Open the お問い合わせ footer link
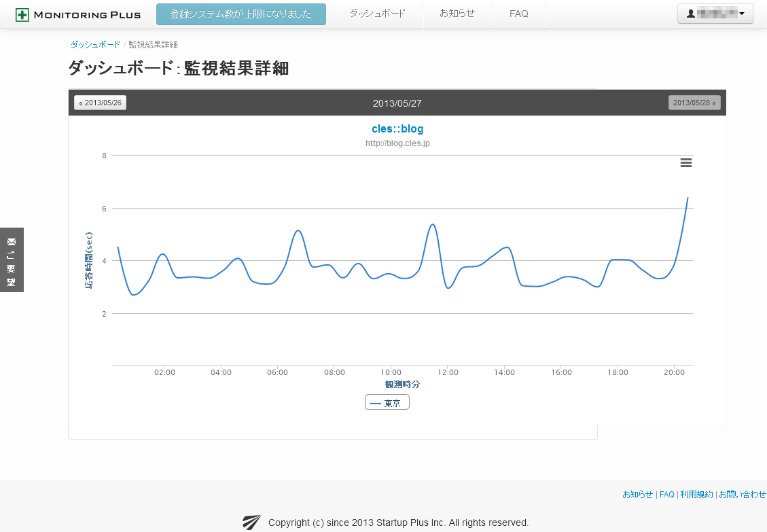 [x=742, y=495]
